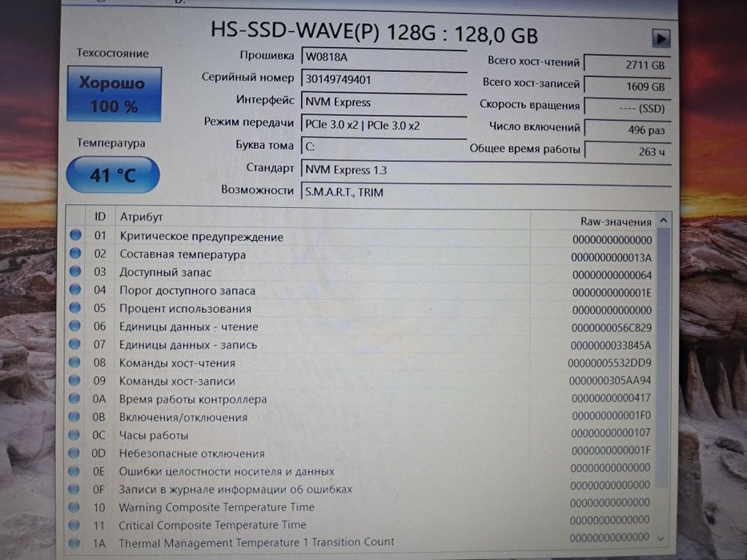Select row Warning Composite Temperature Time
The image size is (747, 560).
tap(361, 506)
